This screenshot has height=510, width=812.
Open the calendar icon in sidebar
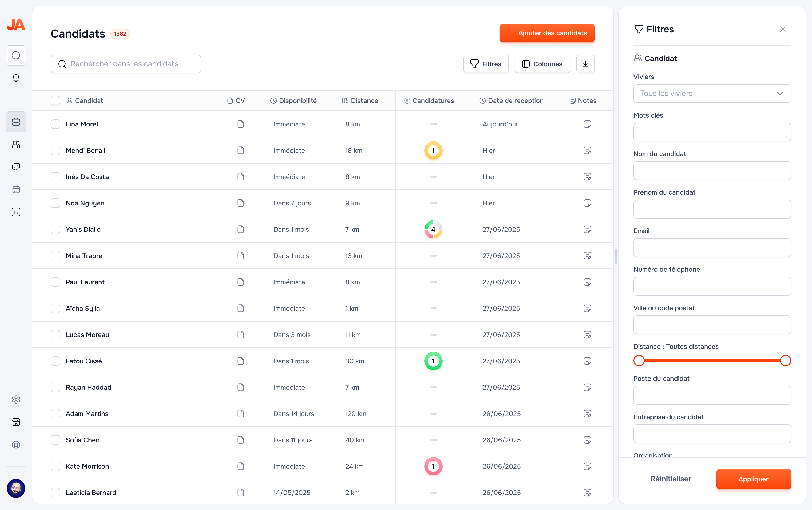pos(16,189)
